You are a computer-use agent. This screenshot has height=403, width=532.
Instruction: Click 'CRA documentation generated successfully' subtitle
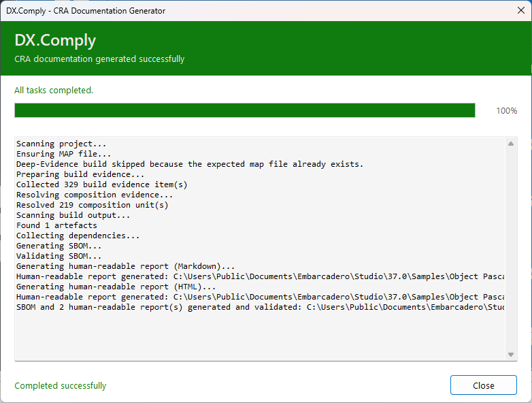click(99, 59)
